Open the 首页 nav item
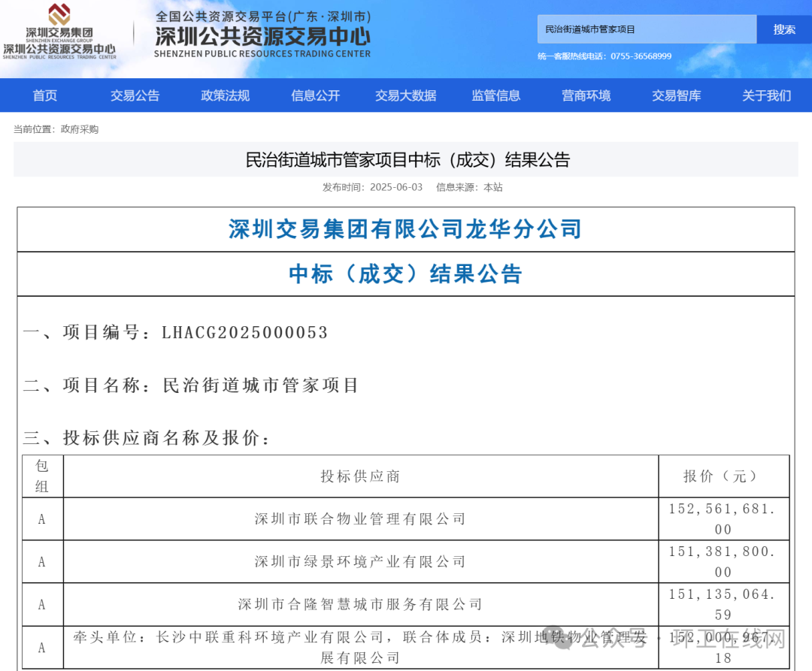 click(45, 95)
